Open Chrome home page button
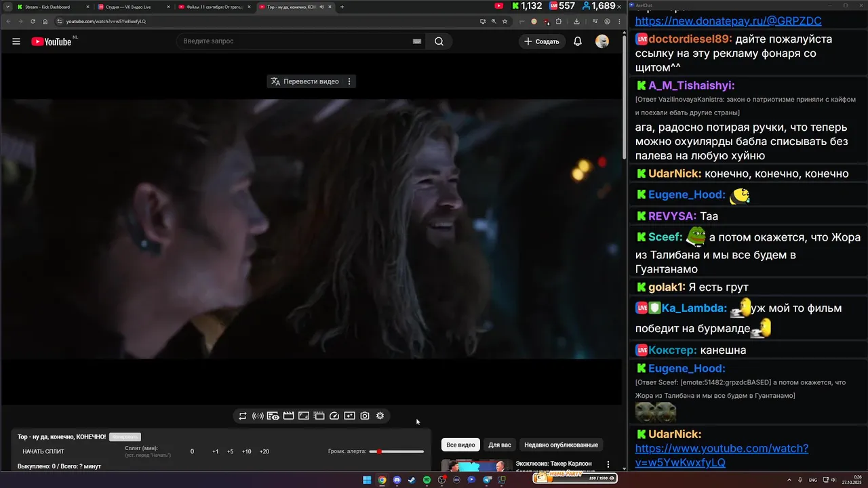 tap(45, 21)
